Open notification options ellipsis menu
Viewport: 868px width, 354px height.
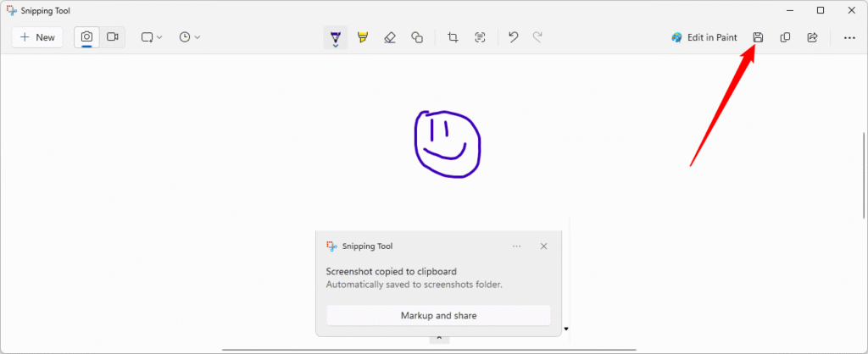coord(517,246)
